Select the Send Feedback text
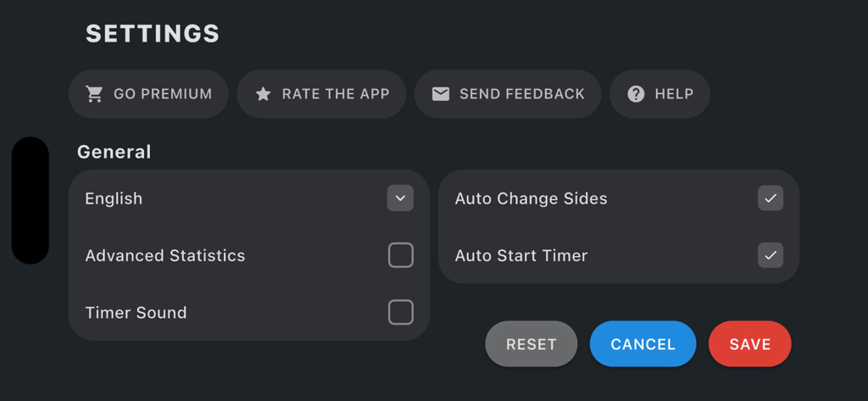Viewport: 868px width, 401px height. tap(521, 94)
